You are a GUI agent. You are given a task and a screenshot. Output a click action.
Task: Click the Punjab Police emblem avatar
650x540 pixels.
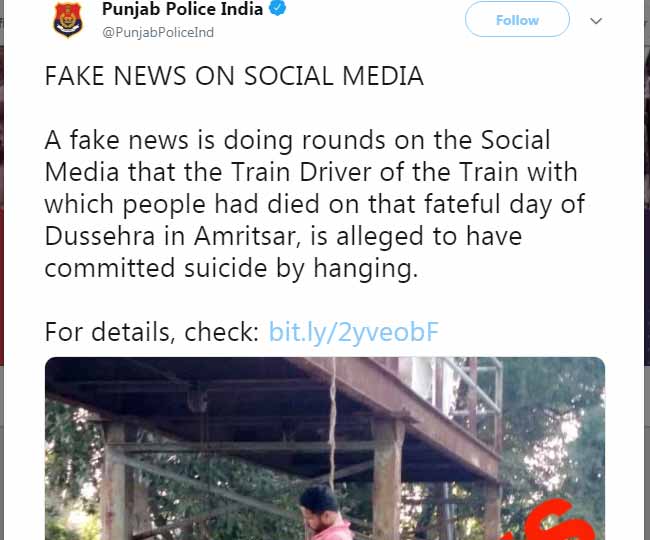(68, 20)
